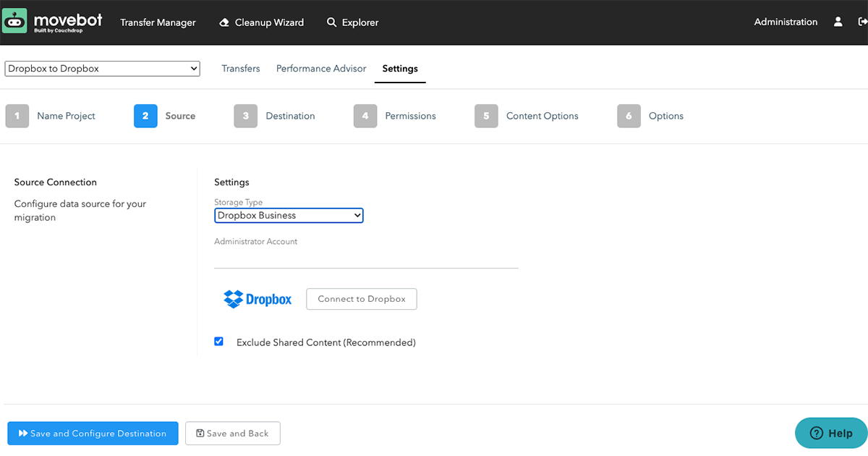Click the Movebot robot logo
868x456 pixels.
(x=14, y=20)
